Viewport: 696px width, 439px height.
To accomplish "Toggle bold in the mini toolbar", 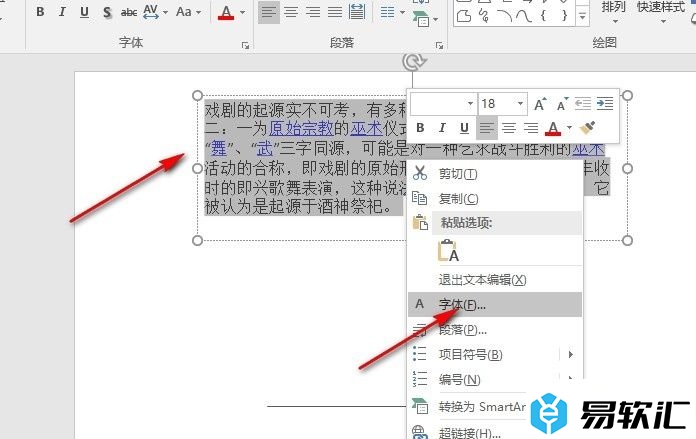I will point(420,128).
